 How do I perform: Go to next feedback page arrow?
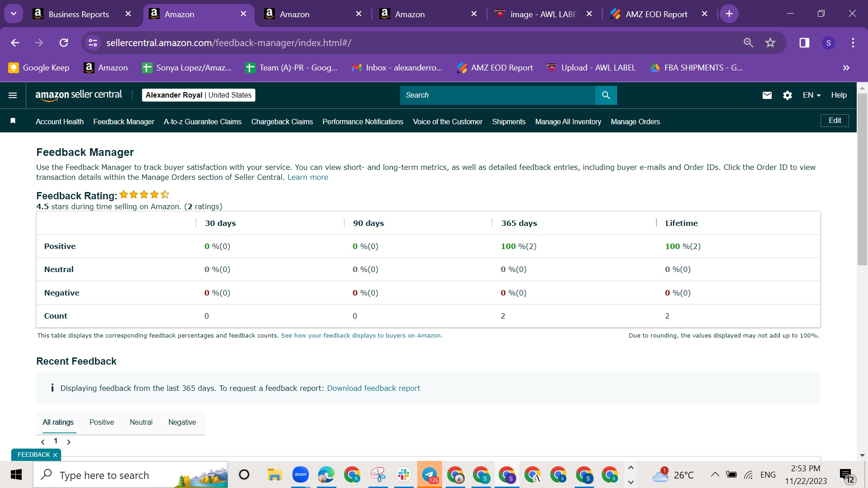69,442
